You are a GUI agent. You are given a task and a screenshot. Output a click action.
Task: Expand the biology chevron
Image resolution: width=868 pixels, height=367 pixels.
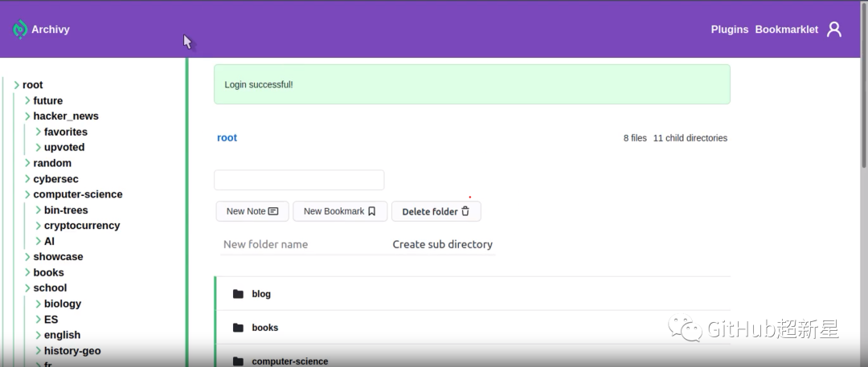click(39, 304)
